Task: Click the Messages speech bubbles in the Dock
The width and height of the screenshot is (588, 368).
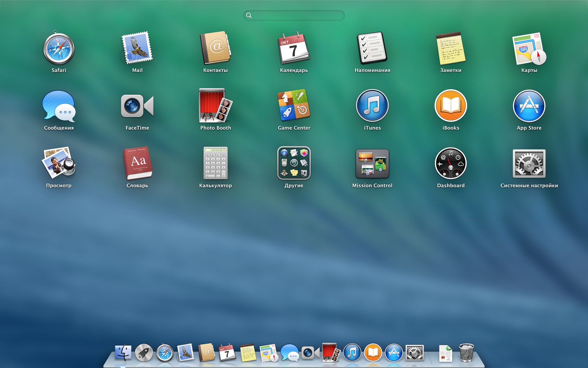Action: 290,353
